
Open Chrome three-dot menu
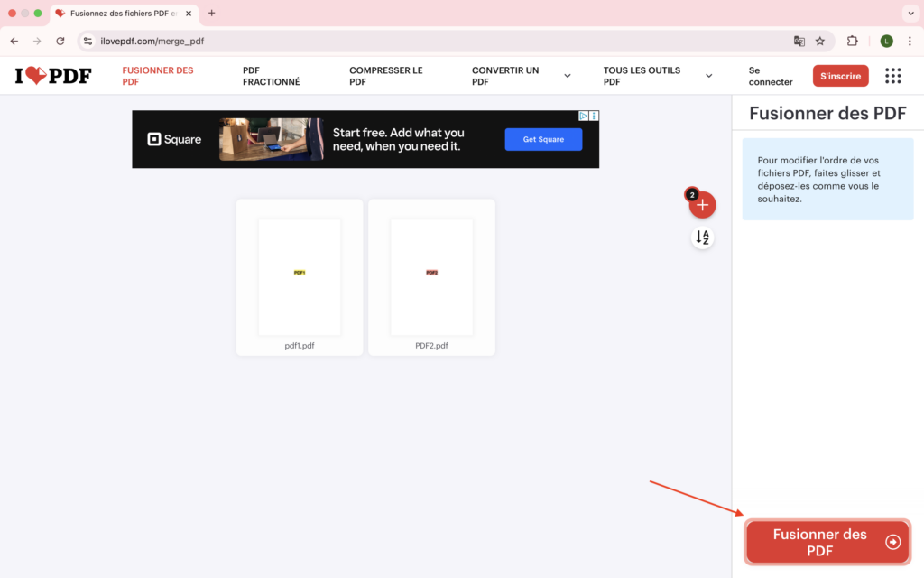click(910, 41)
